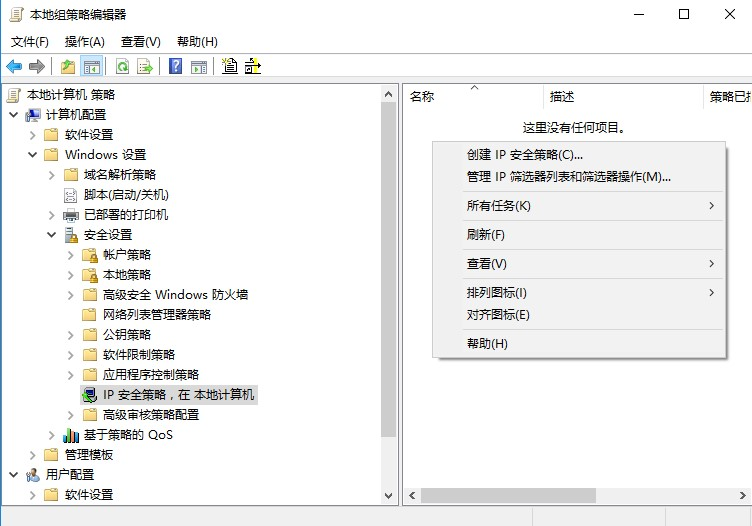Choose 管理 IP 筛选器列表和筛选器操作(M)...
The image size is (752, 526).
pos(579,177)
